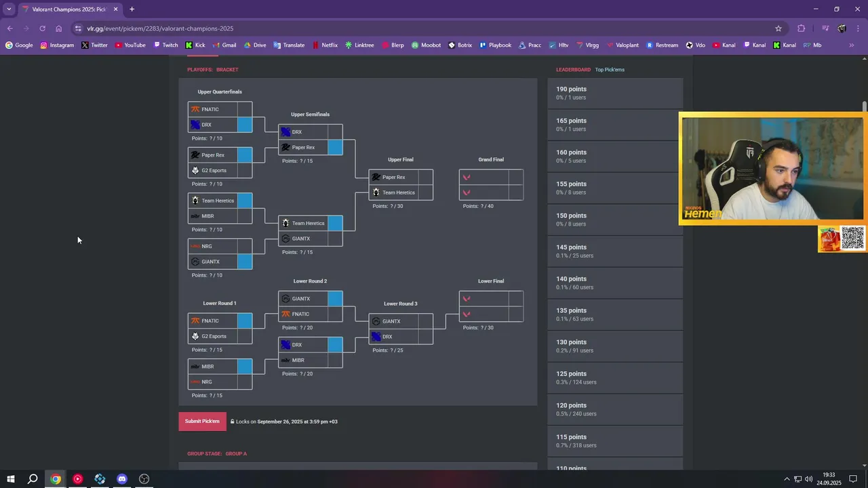Open the Kick bookmark
Image resolution: width=868 pixels, height=488 pixels.
(195, 45)
